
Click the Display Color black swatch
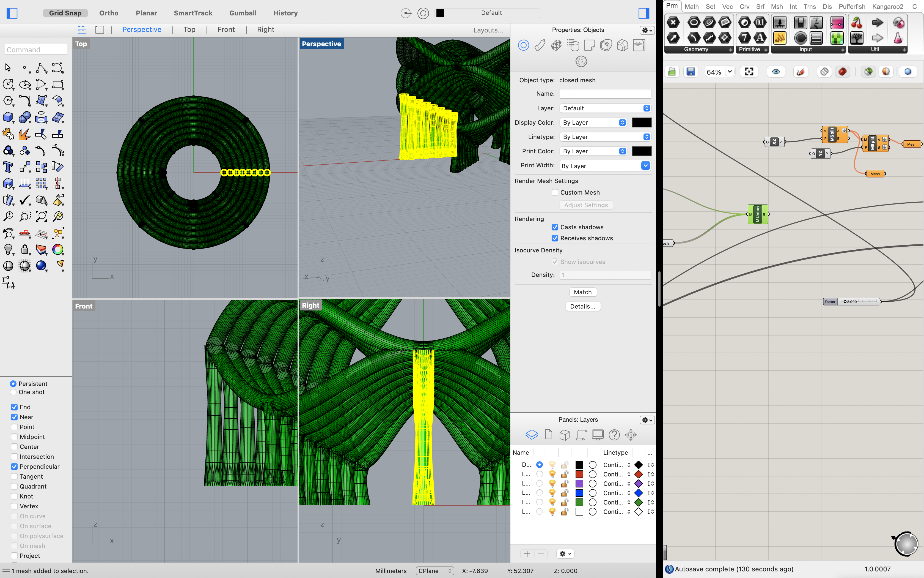642,123
